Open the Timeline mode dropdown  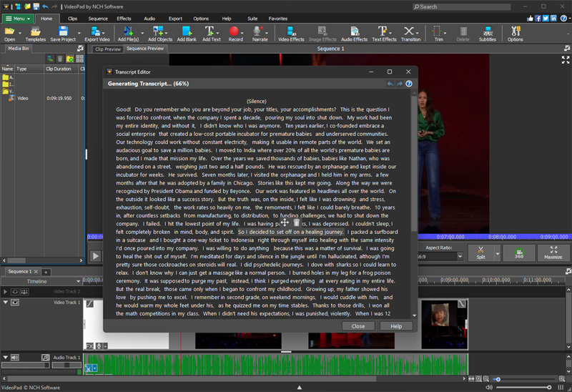pos(41,281)
